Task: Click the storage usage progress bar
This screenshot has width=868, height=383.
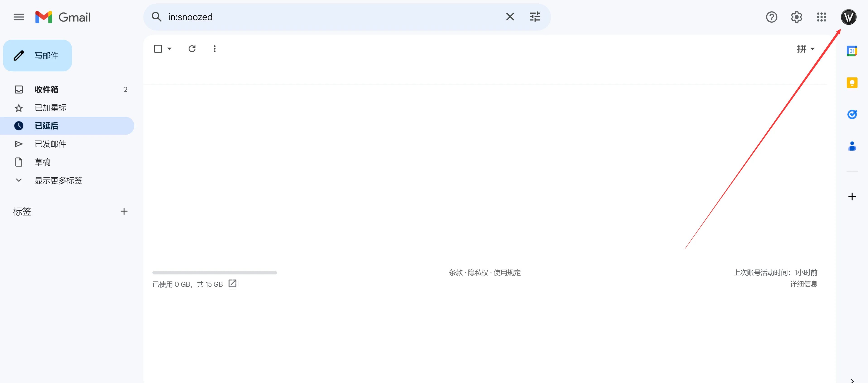Action: pyautogui.click(x=215, y=273)
